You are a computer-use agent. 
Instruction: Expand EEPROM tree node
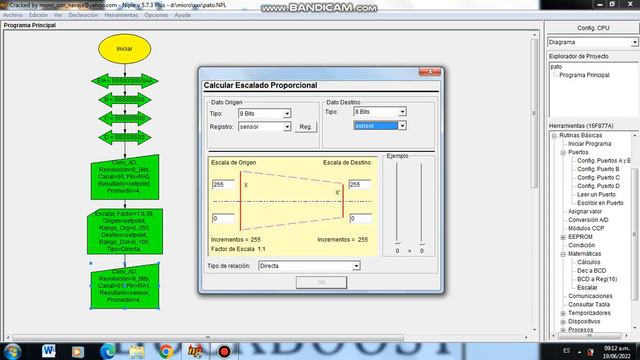(x=563, y=237)
